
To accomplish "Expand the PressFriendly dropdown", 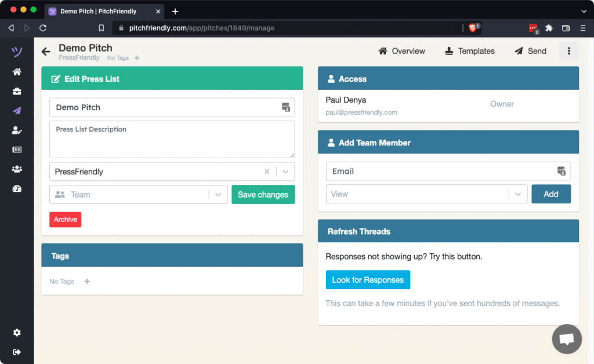I will tap(285, 172).
